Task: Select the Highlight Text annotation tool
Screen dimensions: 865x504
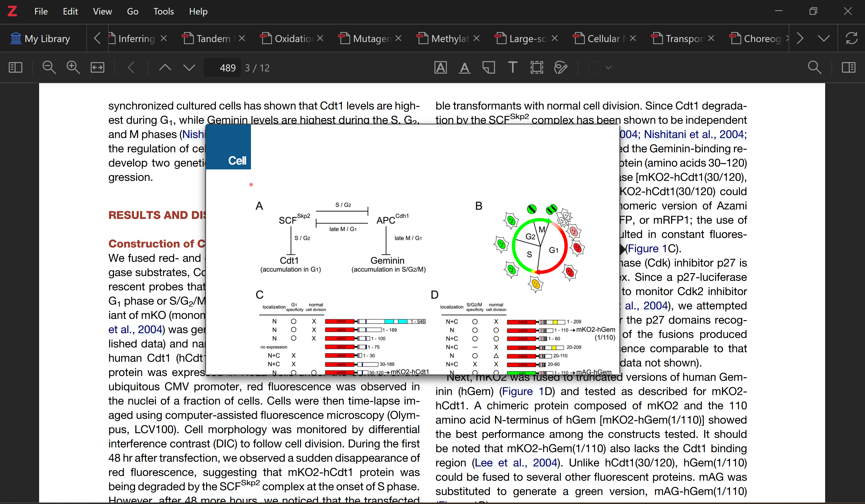Action: [440, 68]
